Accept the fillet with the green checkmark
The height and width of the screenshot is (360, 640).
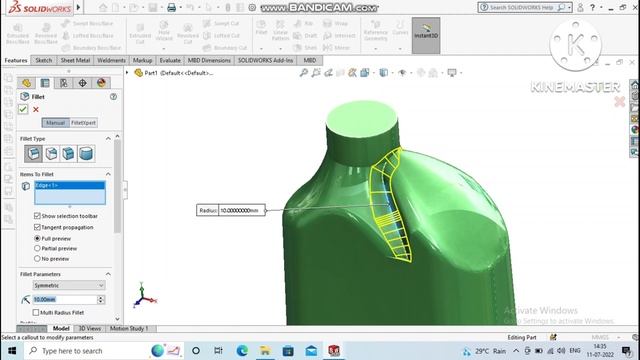tap(23, 109)
